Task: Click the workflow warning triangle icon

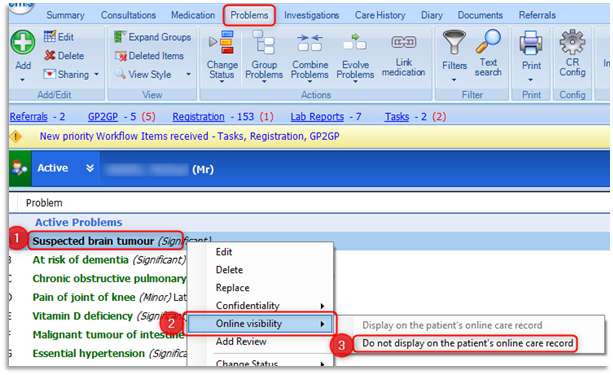Action: (x=16, y=136)
